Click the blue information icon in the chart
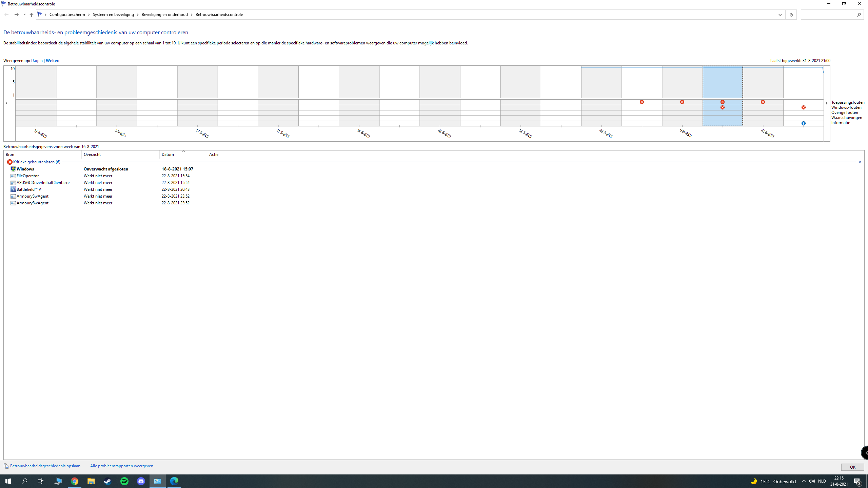 tap(803, 123)
